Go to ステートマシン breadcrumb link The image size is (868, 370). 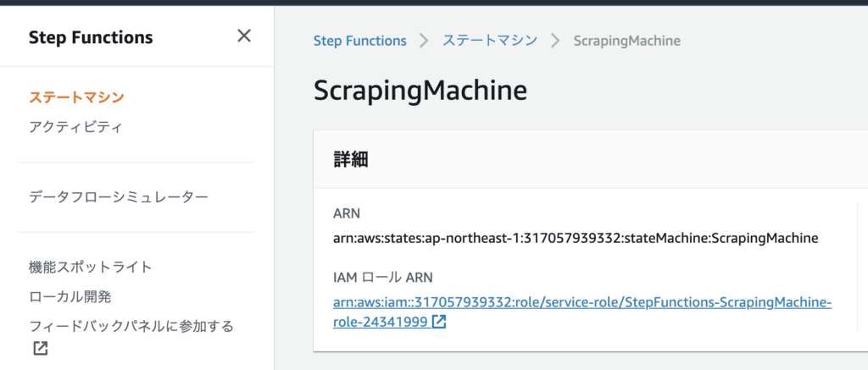click(x=490, y=41)
